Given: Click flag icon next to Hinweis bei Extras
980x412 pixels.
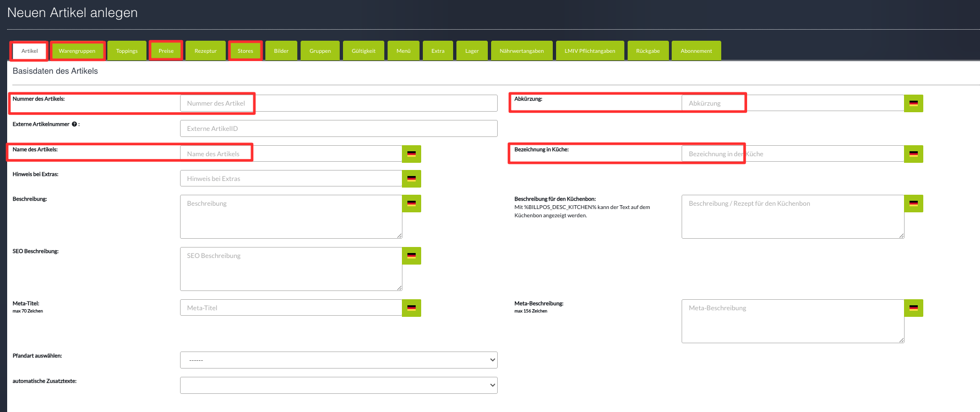Looking at the screenshot, I should click(x=411, y=179).
